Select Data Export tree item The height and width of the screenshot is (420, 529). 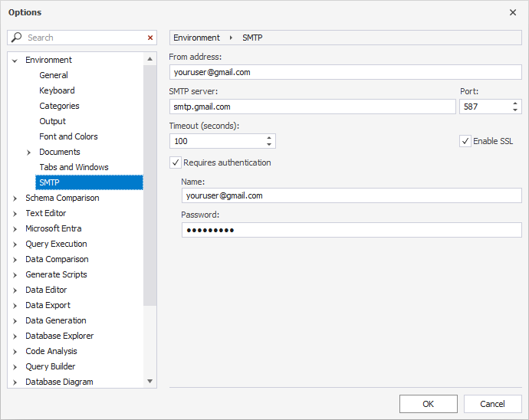(x=48, y=305)
